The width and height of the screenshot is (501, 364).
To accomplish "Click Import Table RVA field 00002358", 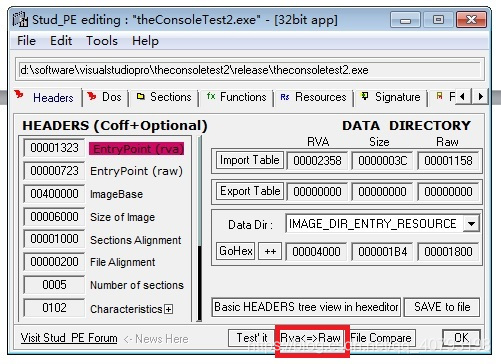I will pyautogui.click(x=317, y=161).
